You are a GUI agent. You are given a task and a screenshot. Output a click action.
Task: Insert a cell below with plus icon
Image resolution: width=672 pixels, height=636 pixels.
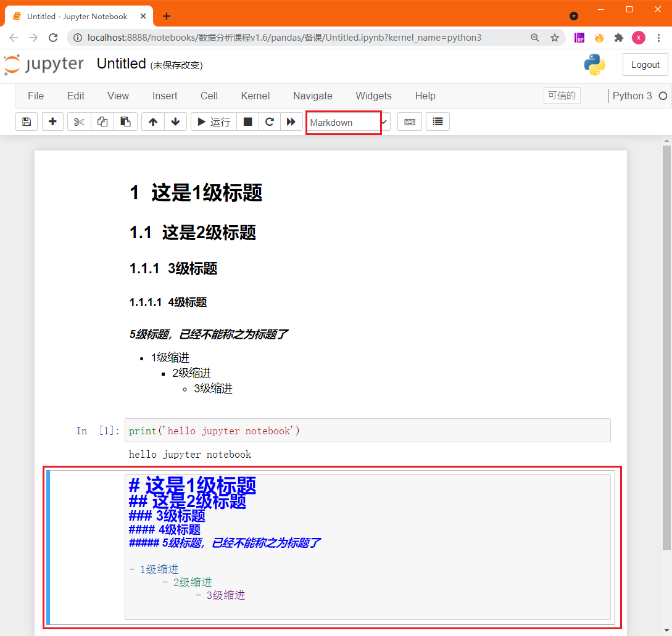(x=52, y=122)
